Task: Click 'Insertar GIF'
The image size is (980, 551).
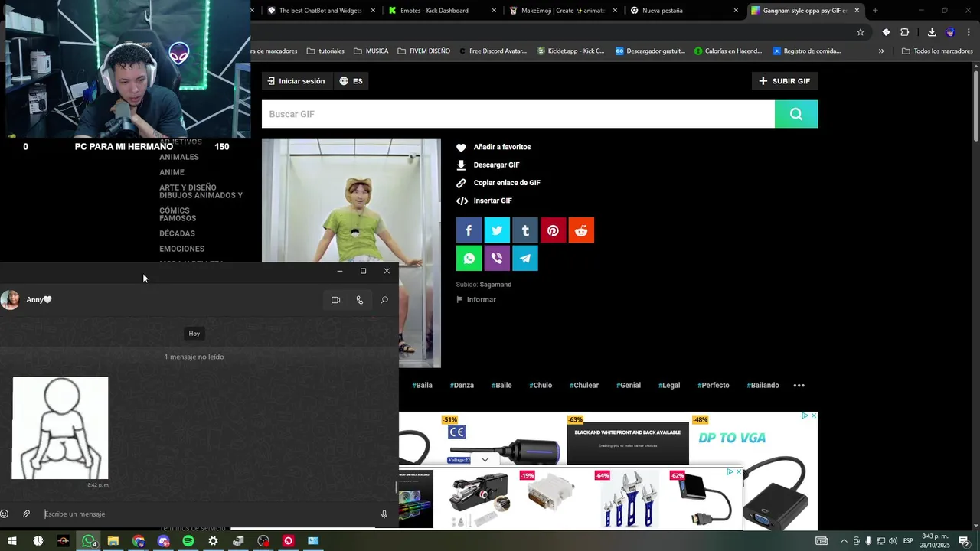Action: 485,201
